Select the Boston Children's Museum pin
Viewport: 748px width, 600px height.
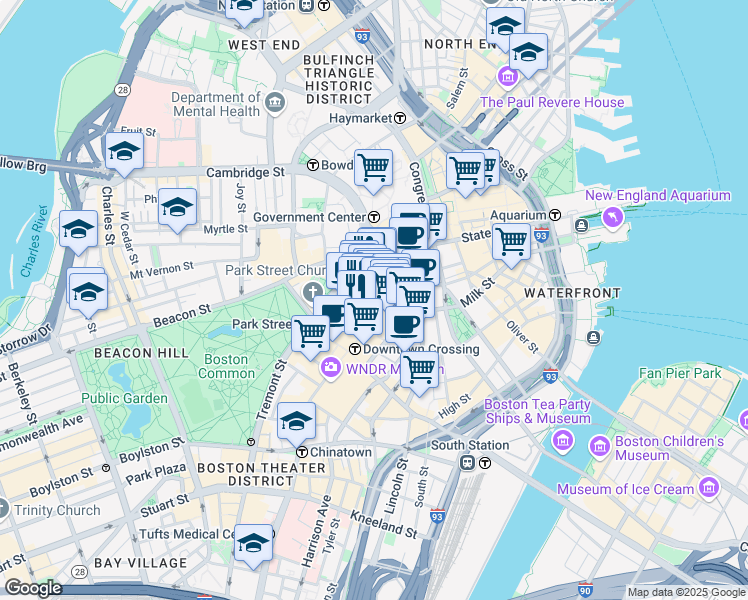600,446
